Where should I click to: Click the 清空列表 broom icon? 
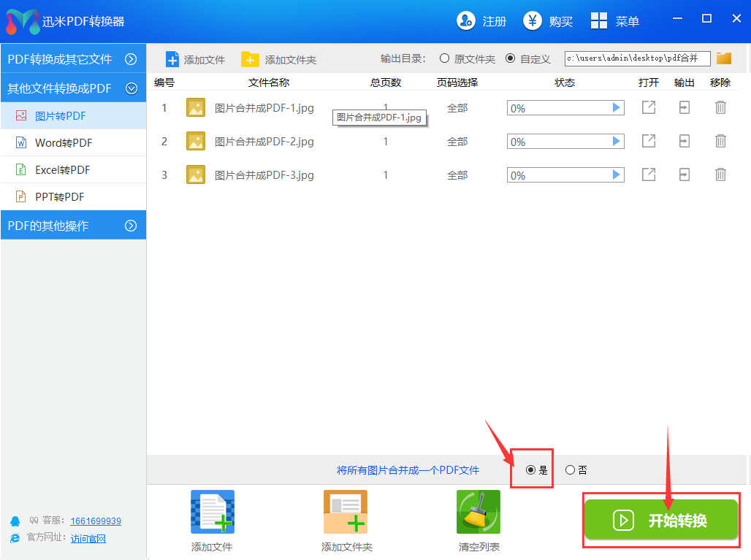[x=478, y=513]
